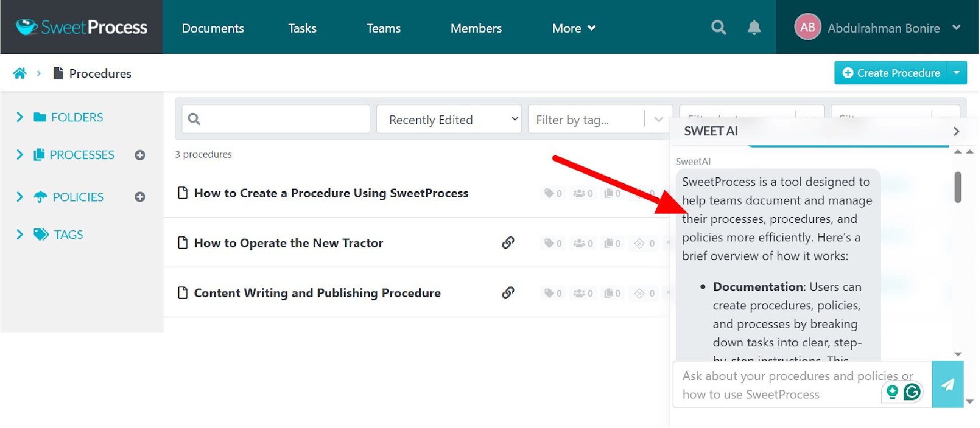The width and height of the screenshot is (980, 428).
Task: Open the Members menu
Action: [x=476, y=28]
